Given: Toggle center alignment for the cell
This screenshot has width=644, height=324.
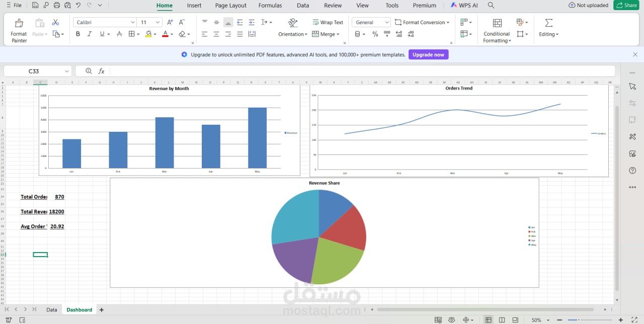Looking at the screenshot, I should coord(216,34).
